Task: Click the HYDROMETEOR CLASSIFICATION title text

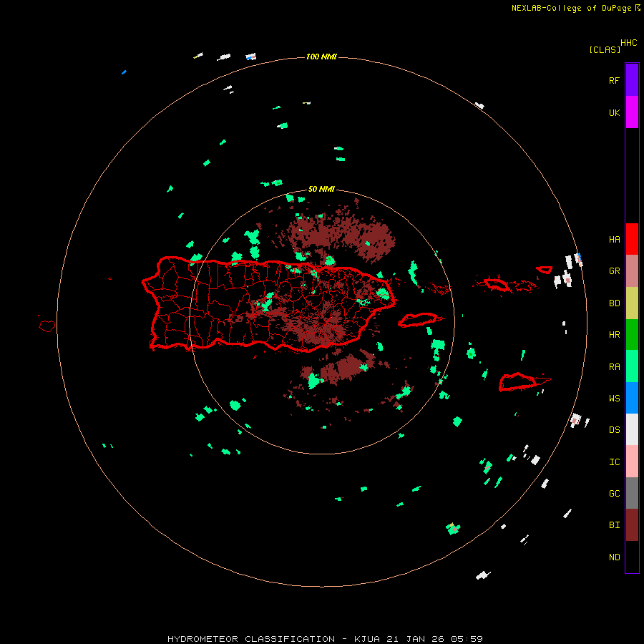Action: 251,639
